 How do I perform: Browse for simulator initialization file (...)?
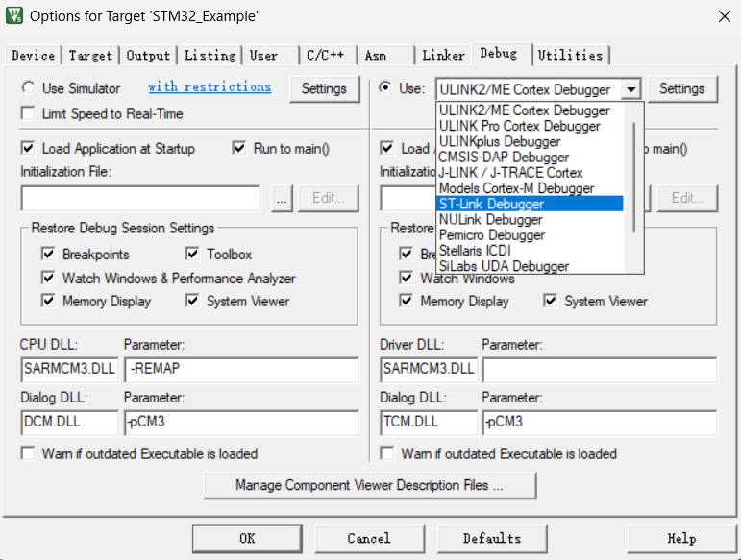[x=283, y=198]
